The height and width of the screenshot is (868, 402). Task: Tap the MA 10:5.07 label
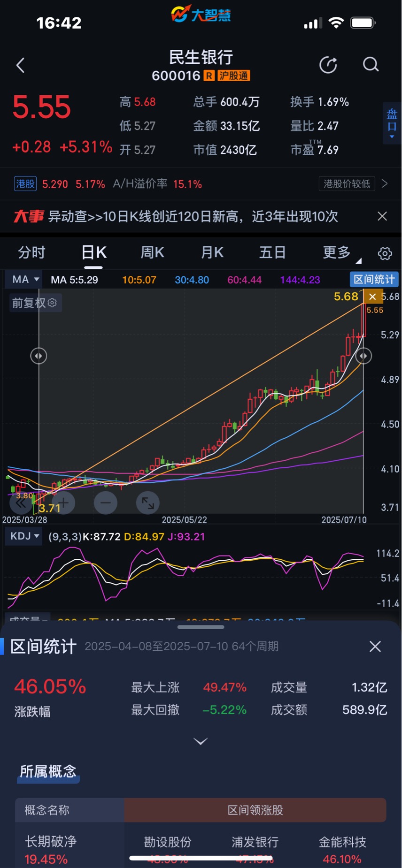(x=139, y=280)
